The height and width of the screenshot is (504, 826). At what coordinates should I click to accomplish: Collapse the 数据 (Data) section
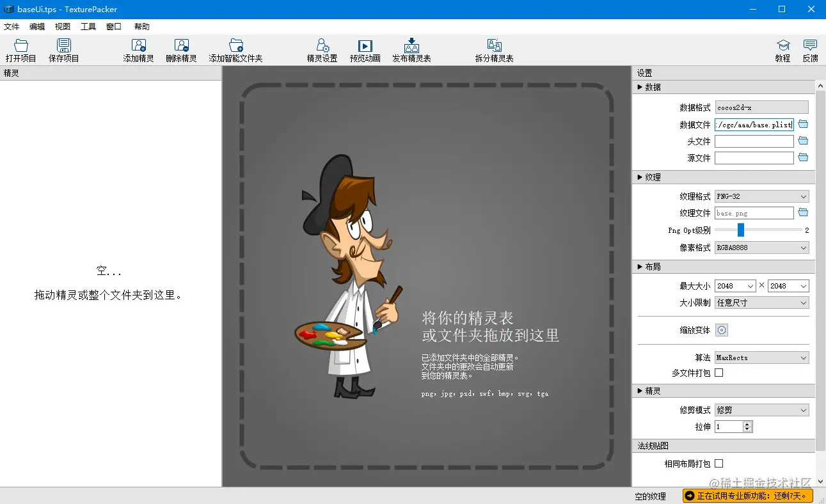pos(640,87)
